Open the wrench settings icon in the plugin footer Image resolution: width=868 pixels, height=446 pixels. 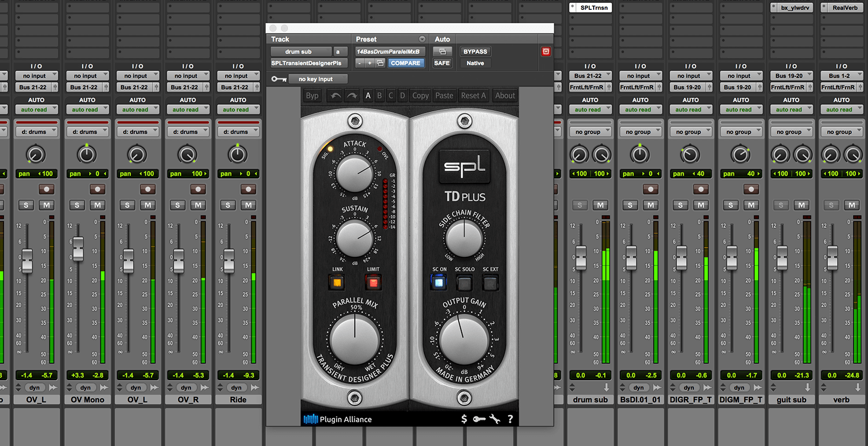coord(495,419)
